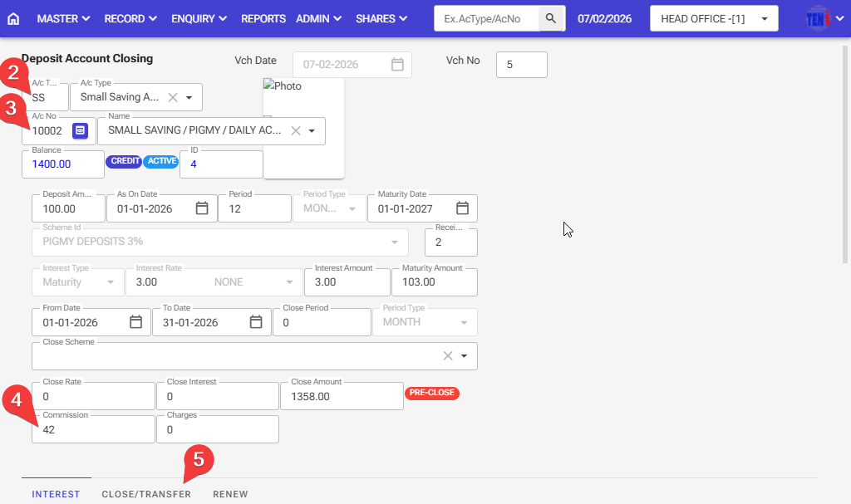Screen dimensions: 851x504
Task: Open the From Date calendar icon
Action: point(136,322)
